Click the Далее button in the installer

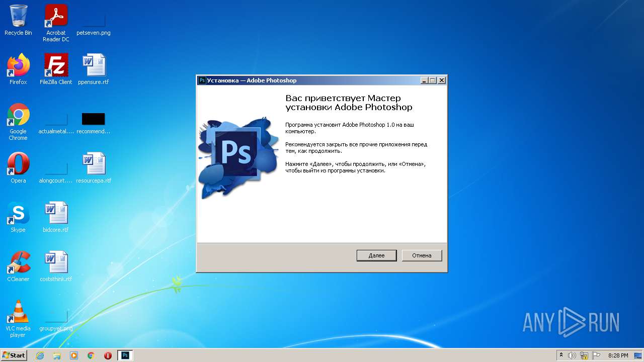[376, 255]
